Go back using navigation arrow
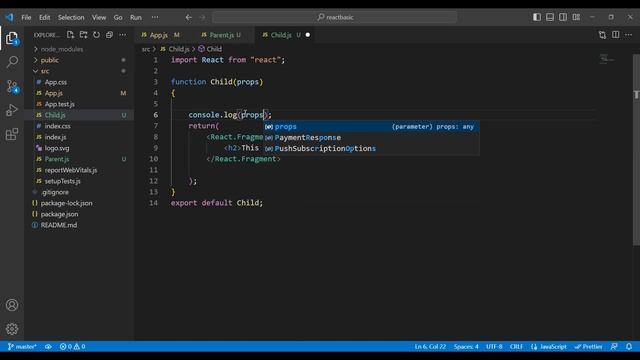 189,17
